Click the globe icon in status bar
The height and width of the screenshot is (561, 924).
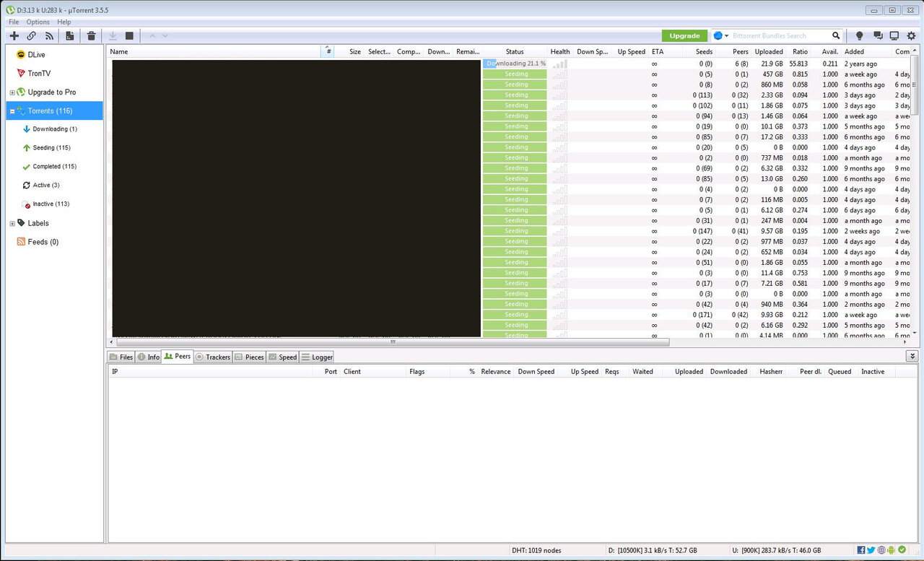click(x=881, y=550)
